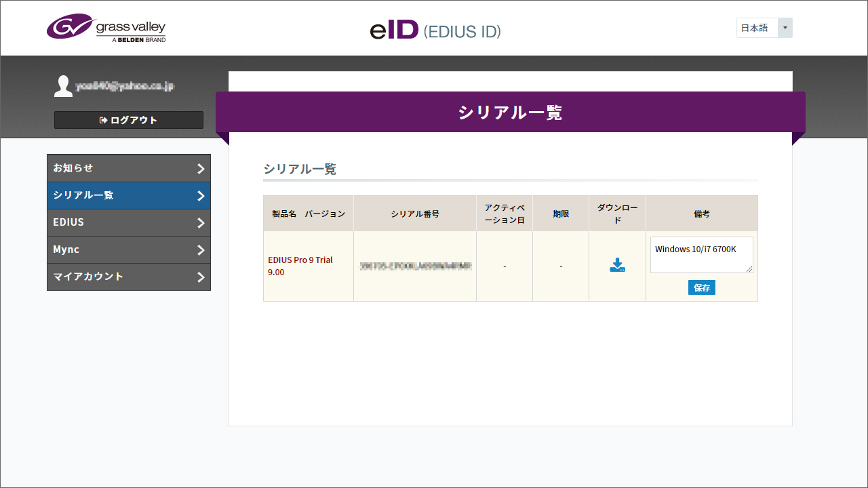
Task: Click the 期限 column header
Action: click(x=561, y=213)
